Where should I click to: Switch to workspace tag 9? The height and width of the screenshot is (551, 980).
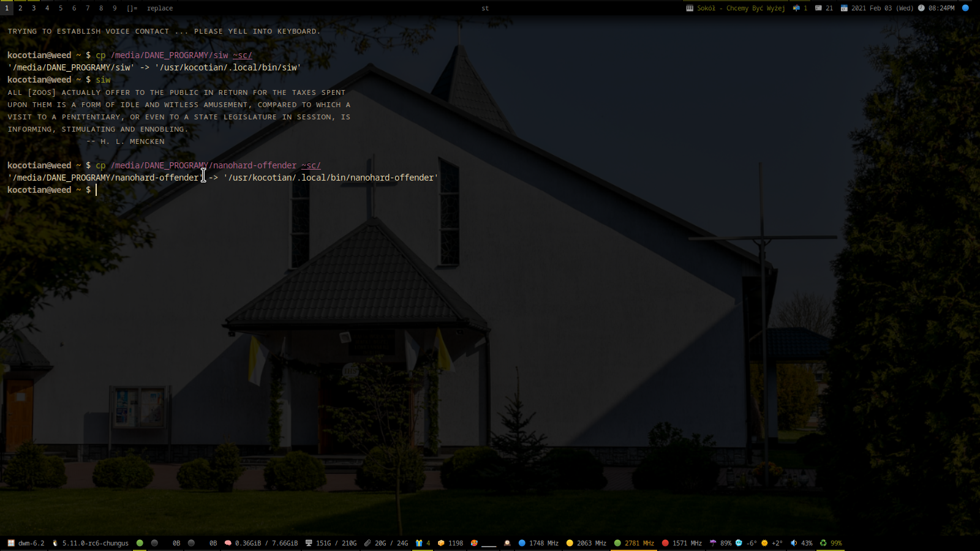tap(115, 8)
